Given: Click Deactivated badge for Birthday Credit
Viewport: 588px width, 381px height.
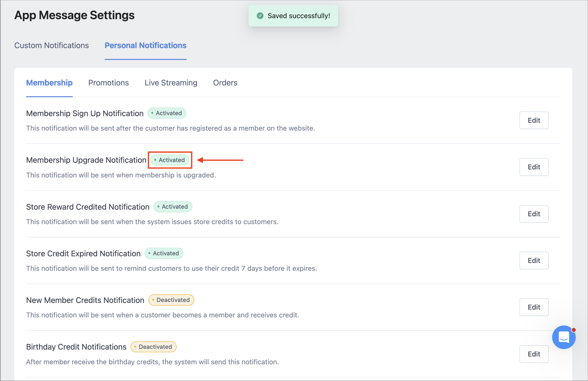Looking at the screenshot, I should 154,347.
